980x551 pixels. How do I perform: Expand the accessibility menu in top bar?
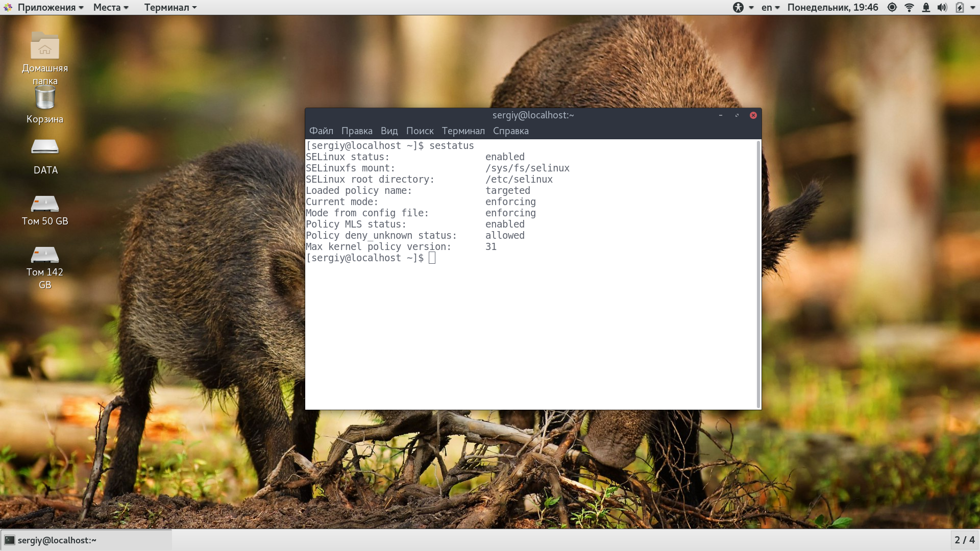[x=743, y=7]
